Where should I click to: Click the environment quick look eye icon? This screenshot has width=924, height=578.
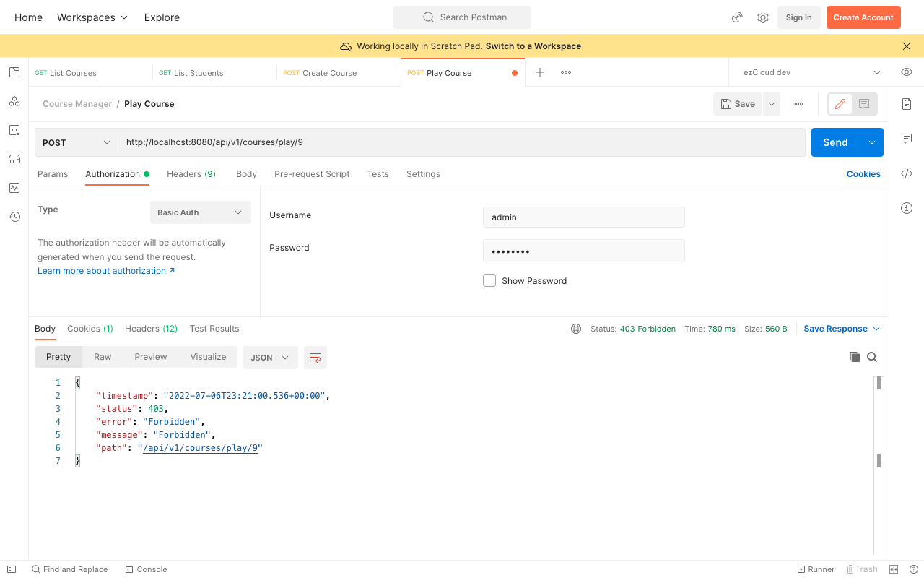click(x=907, y=72)
